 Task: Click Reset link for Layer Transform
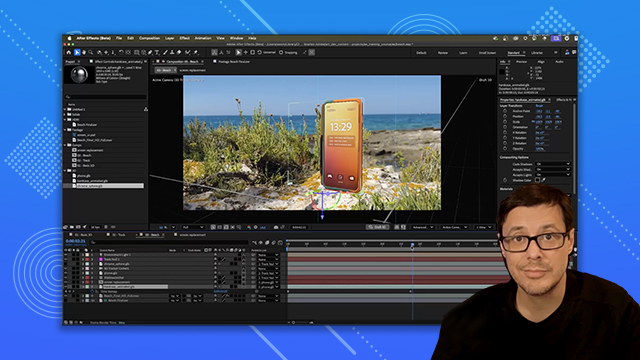click(x=539, y=106)
